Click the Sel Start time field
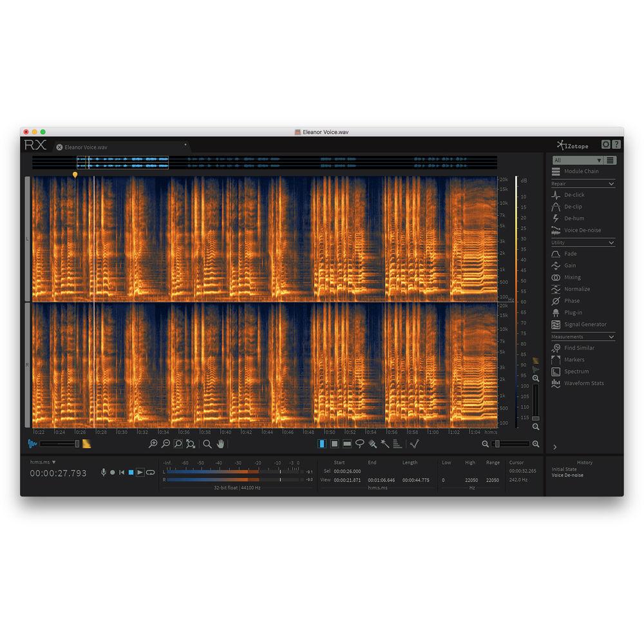The width and height of the screenshot is (644, 644). coord(348,471)
